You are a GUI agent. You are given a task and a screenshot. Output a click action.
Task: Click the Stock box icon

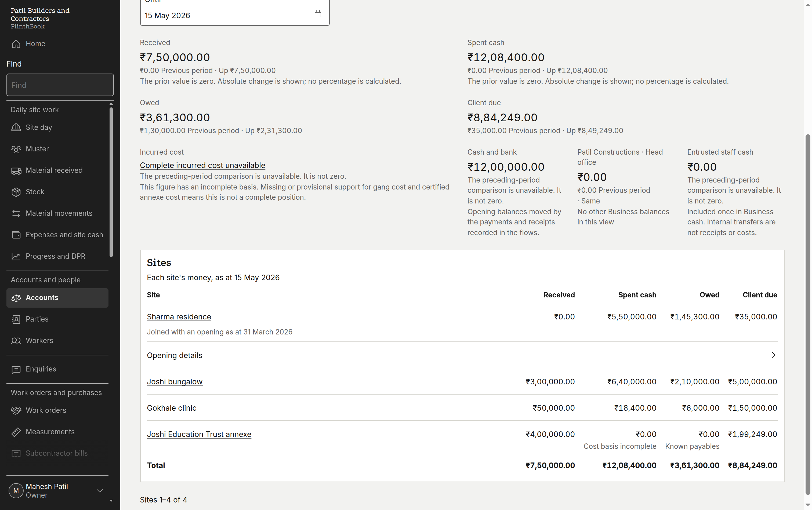click(16, 192)
